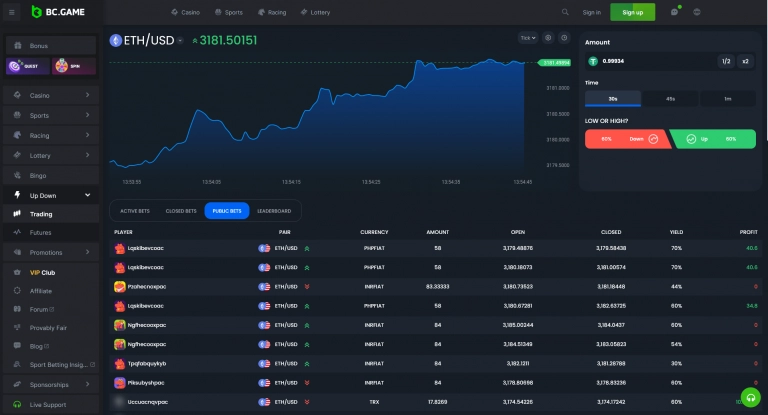
Task: Click the Provably Fair scale icon
Action: [17, 327]
